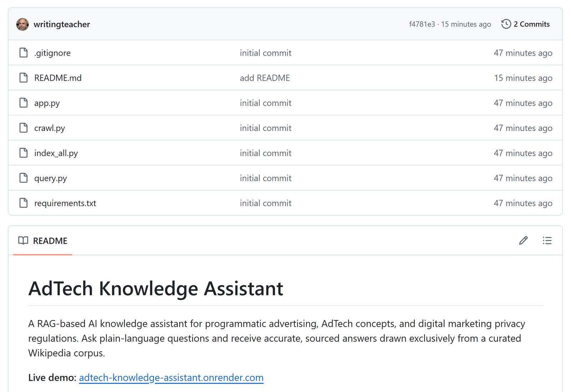
Task: Click the file icon next to .gitignore
Action: [x=23, y=52]
